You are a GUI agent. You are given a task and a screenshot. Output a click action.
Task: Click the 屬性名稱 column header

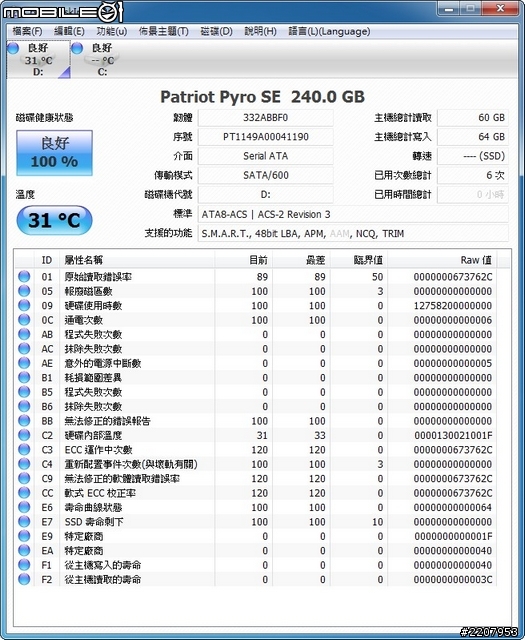(x=137, y=260)
